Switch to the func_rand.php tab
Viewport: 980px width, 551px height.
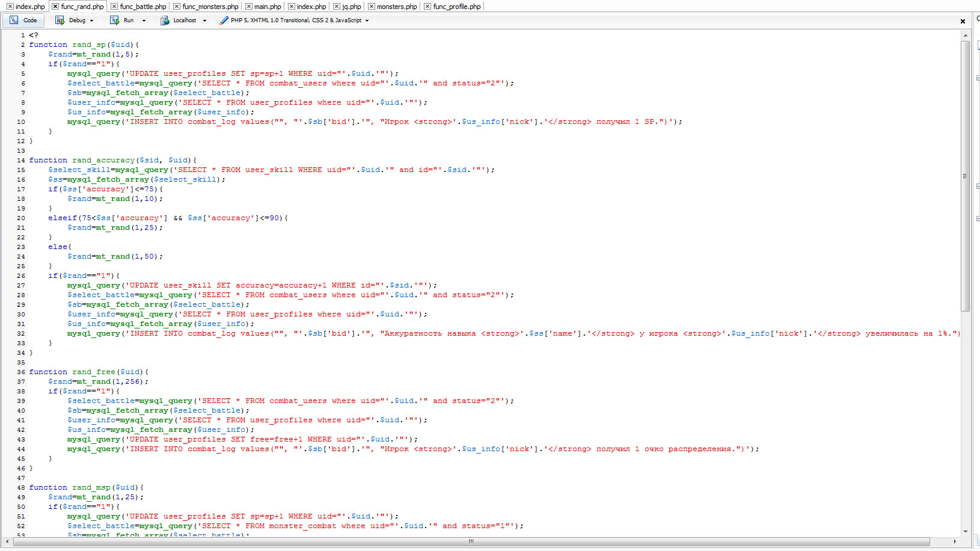click(82, 7)
